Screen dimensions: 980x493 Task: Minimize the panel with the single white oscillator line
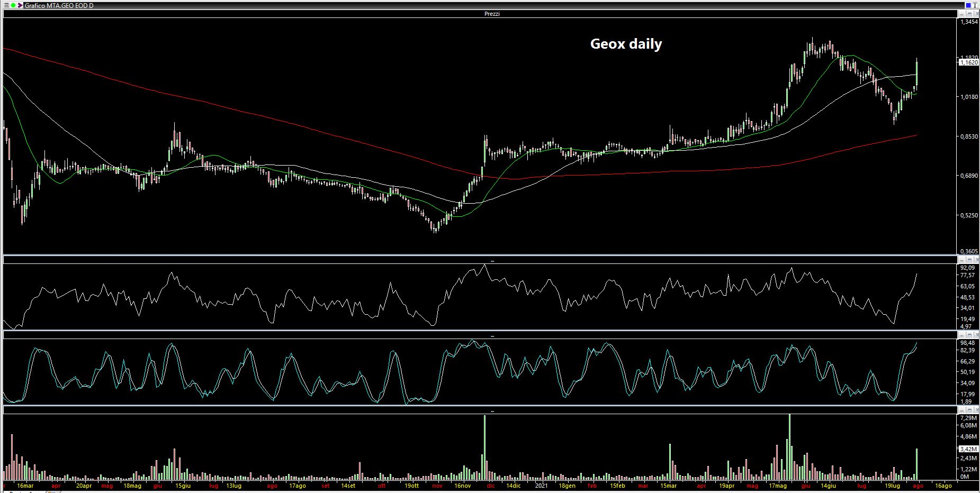click(961, 260)
